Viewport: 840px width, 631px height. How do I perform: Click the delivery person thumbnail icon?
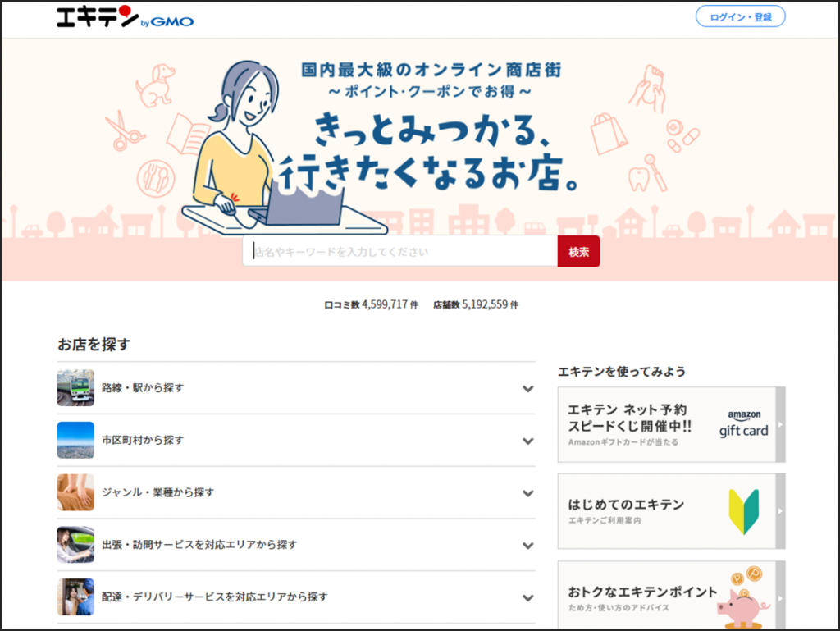[75, 597]
